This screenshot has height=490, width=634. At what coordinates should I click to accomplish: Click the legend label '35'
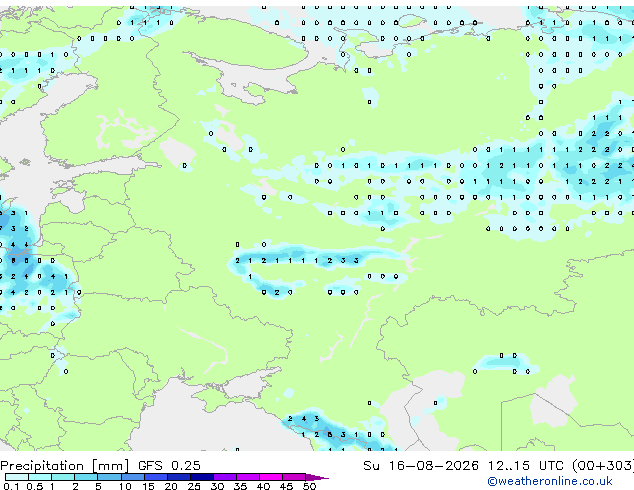click(x=240, y=486)
